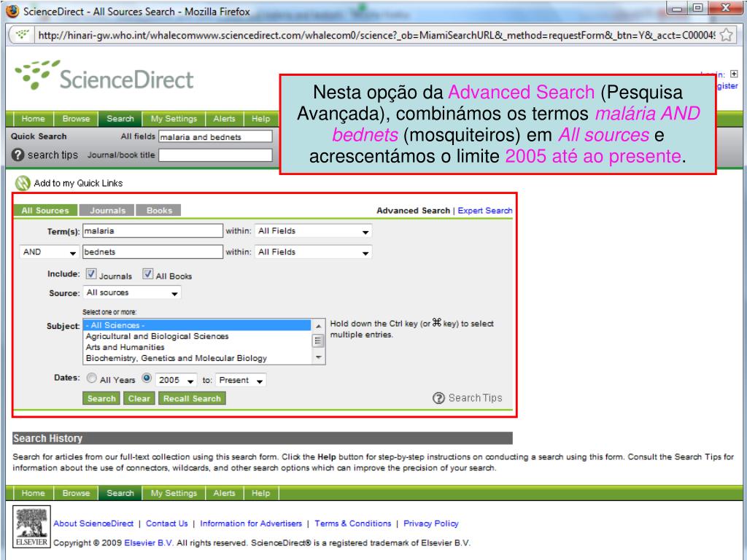Open Browse in top navigation bar
The height and width of the screenshot is (560, 747).
click(76, 119)
